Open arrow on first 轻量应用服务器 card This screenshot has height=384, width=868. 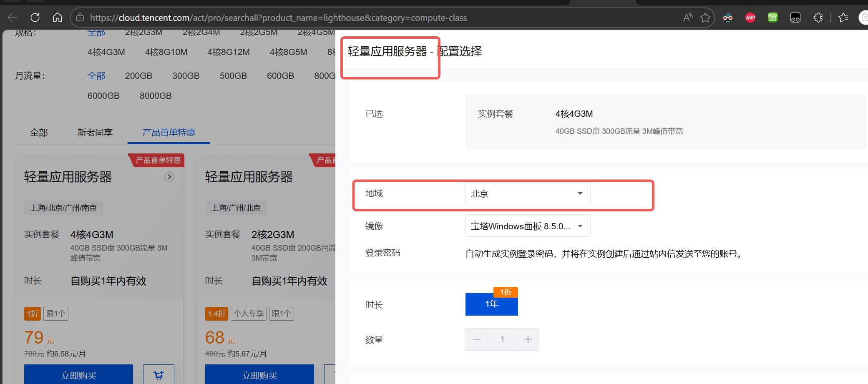pyautogui.click(x=169, y=177)
